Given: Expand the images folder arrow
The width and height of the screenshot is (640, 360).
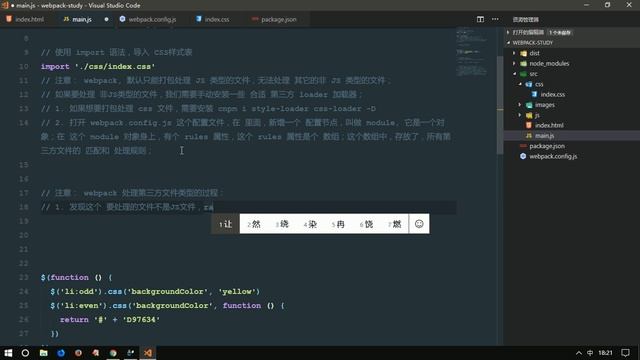Looking at the screenshot, I should point(520,105).
